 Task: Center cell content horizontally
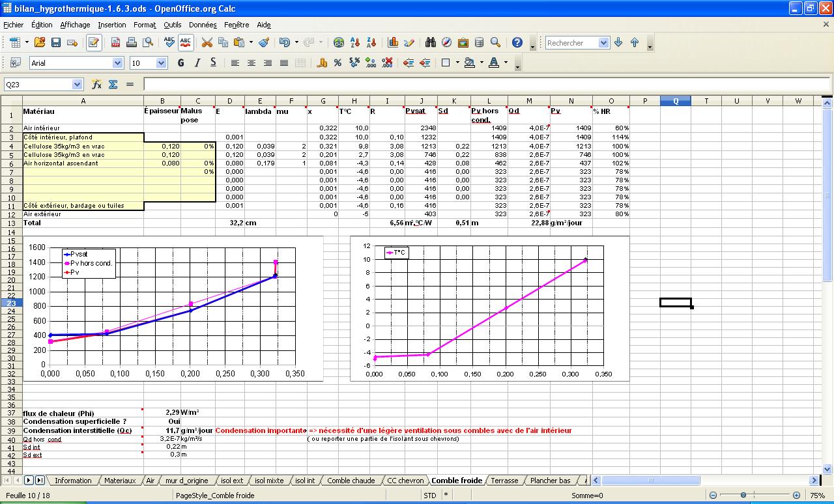point(251,63)
